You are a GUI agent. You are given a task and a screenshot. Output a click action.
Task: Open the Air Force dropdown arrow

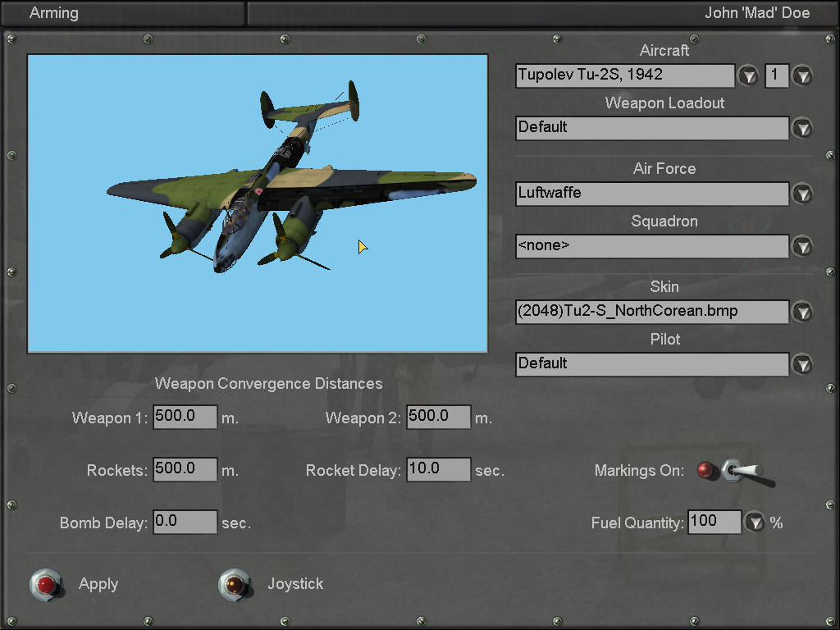pos(802,194)
